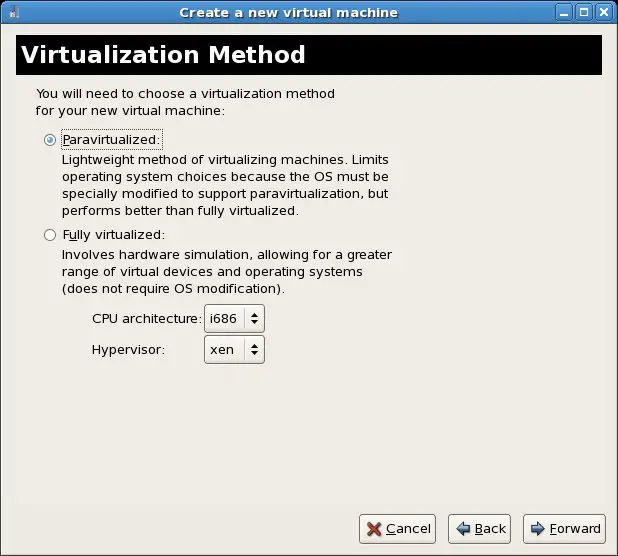Click the red X icon on Cancel
The image size is (618, 556).
click(x=373, y=529)
